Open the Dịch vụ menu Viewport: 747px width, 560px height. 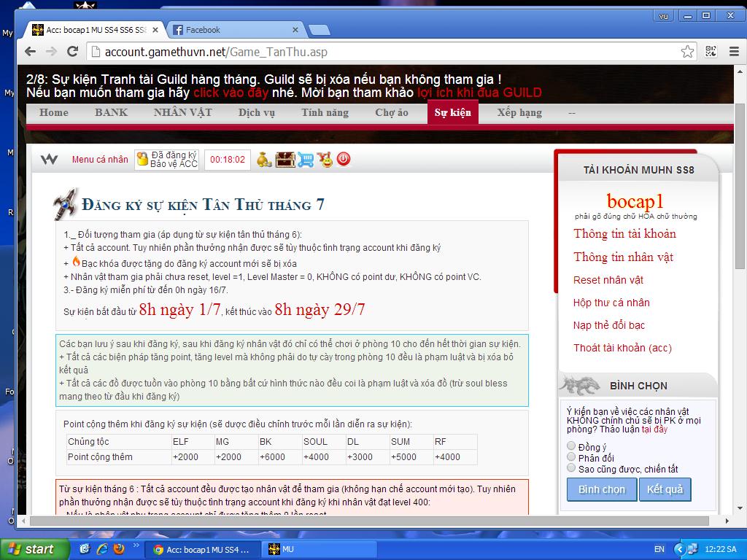click(256, 113)
